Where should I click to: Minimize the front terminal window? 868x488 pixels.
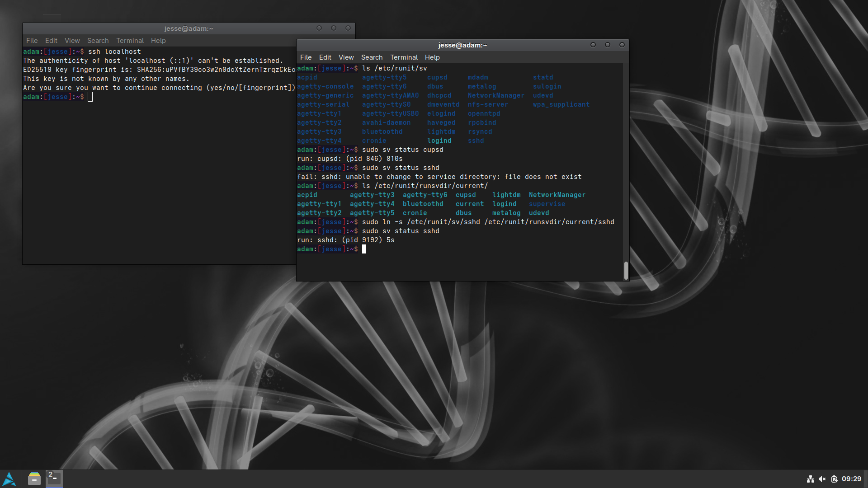[593, 45]
